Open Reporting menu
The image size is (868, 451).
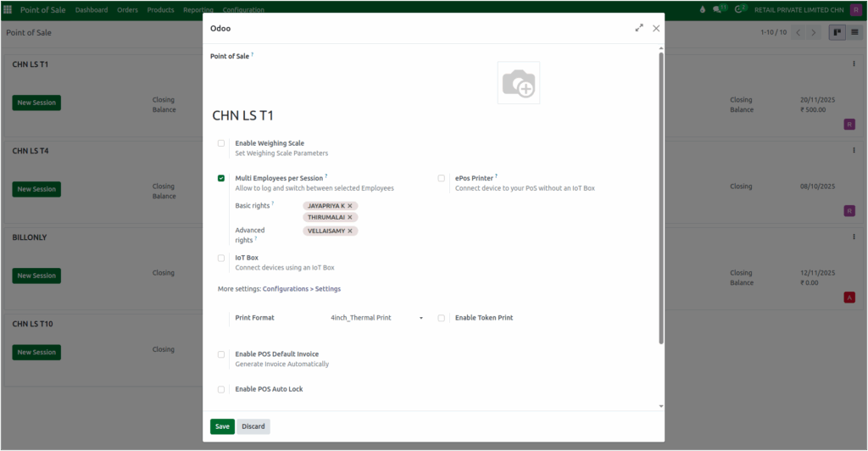pyautogui.click(x=198, y=9)
